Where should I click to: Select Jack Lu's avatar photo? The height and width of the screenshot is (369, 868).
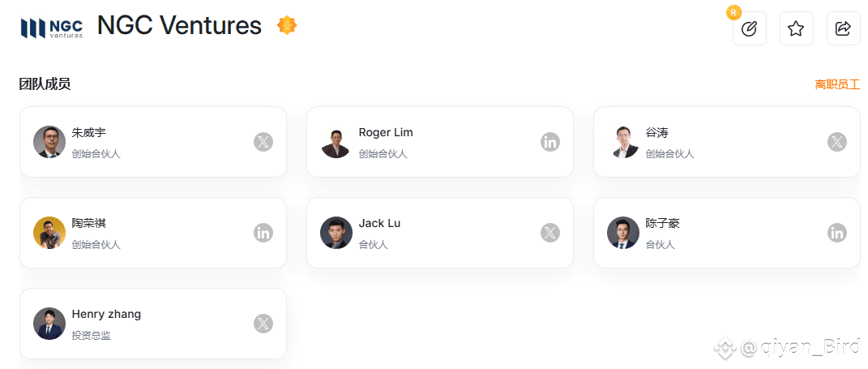[x=336, y=233]
